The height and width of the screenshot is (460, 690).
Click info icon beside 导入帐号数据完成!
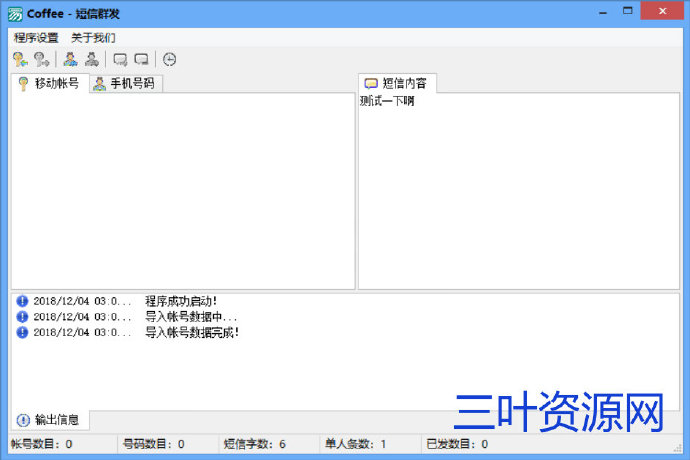(x=22, y=332)
